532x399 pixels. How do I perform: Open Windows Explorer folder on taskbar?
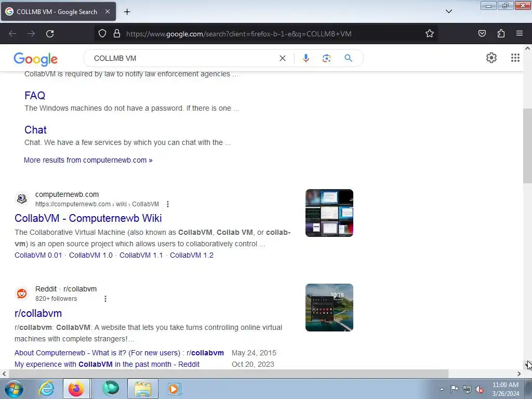pyautogui.click(x=143, y=389)
